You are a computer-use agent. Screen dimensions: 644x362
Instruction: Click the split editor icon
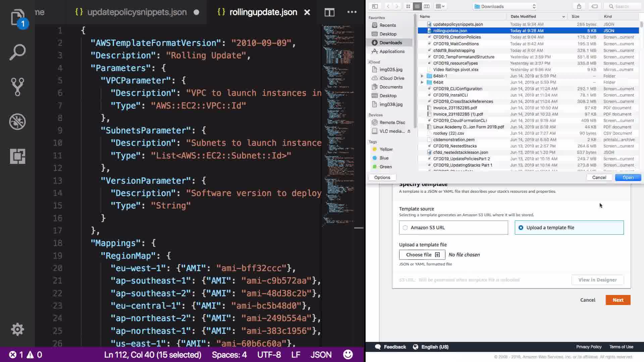[329, 12]
